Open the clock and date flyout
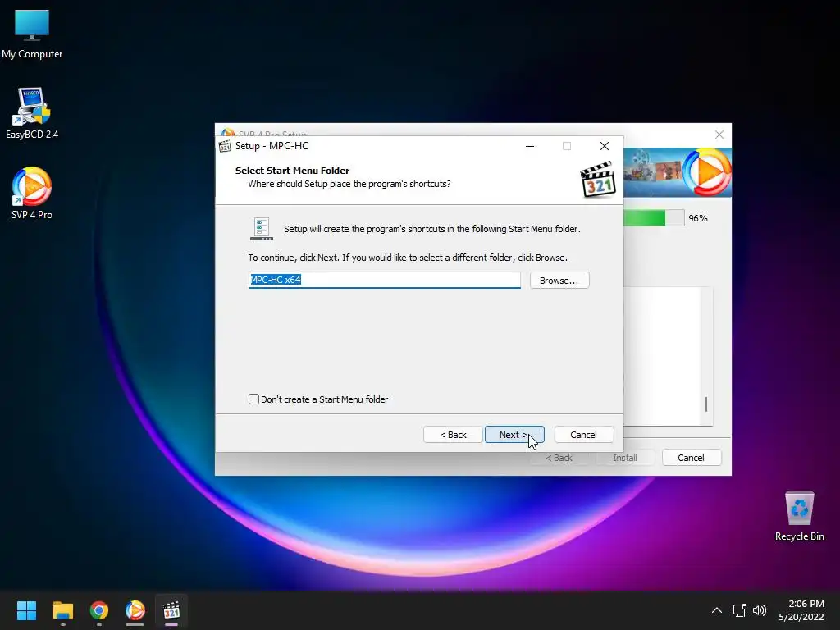This screenshot has width=840, height=630. point(801,610)
